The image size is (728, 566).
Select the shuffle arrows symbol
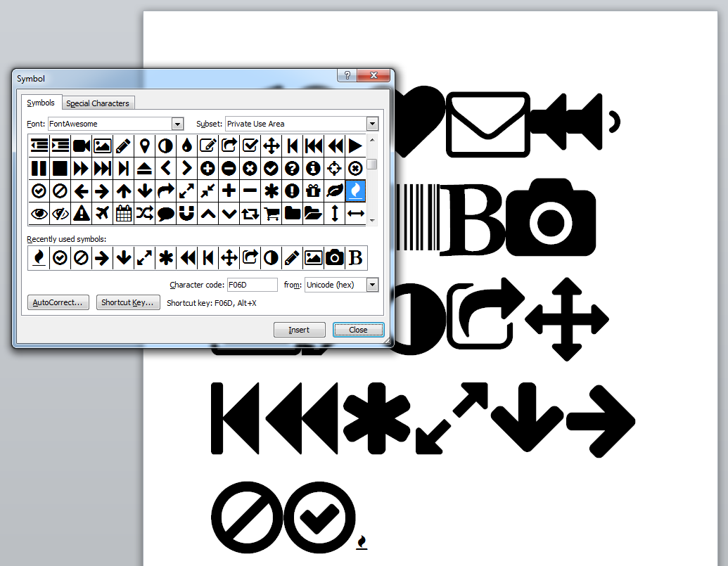coord(144,213)
